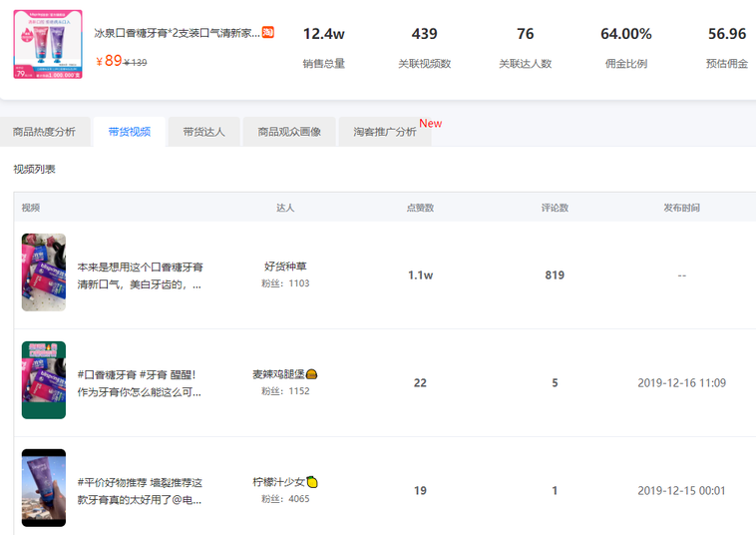Sort by 发布时间 column header
Screen dimensions: 756x535
coord(681,208)
